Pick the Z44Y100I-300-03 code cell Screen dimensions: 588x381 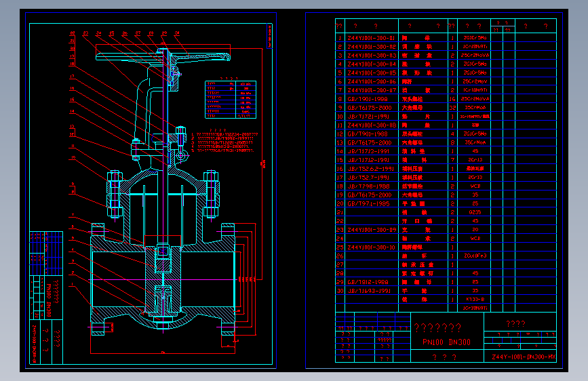(x=371, y=56)
